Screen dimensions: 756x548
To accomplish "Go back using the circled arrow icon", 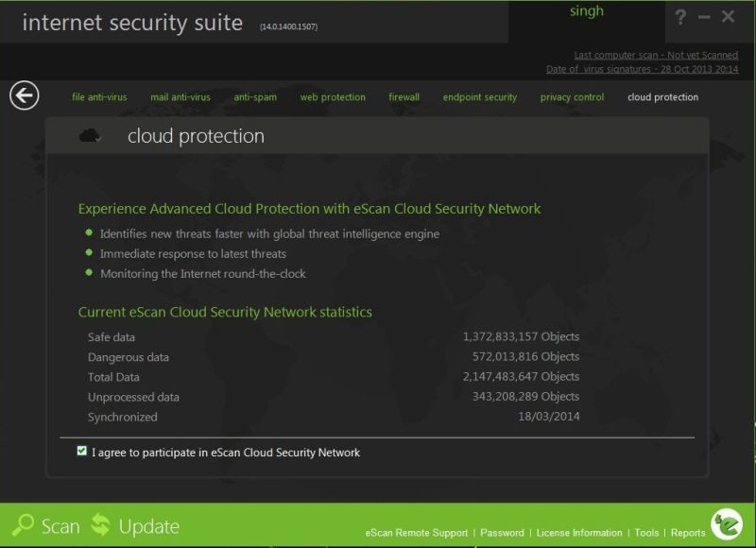I will (x=25, y=95).
